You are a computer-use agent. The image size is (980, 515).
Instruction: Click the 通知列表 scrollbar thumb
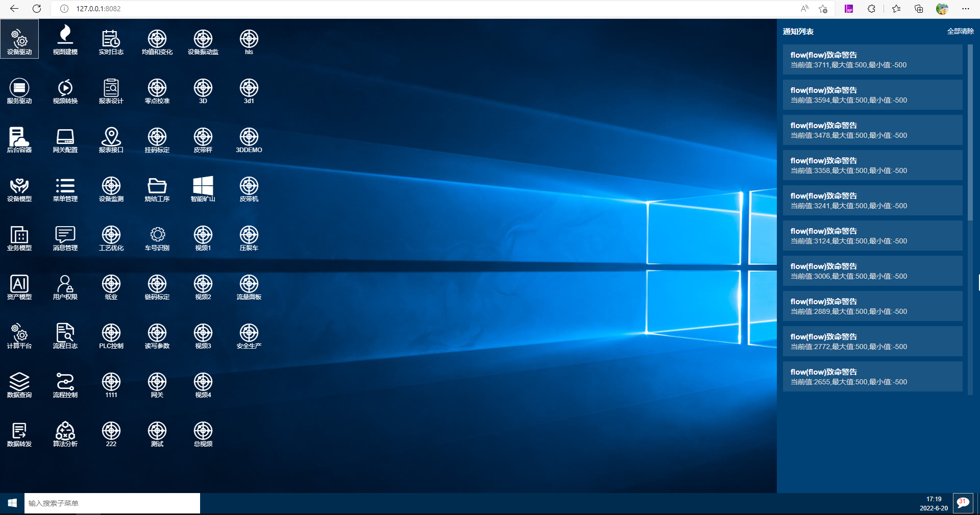pyautogui.click(x=970, y=133)
